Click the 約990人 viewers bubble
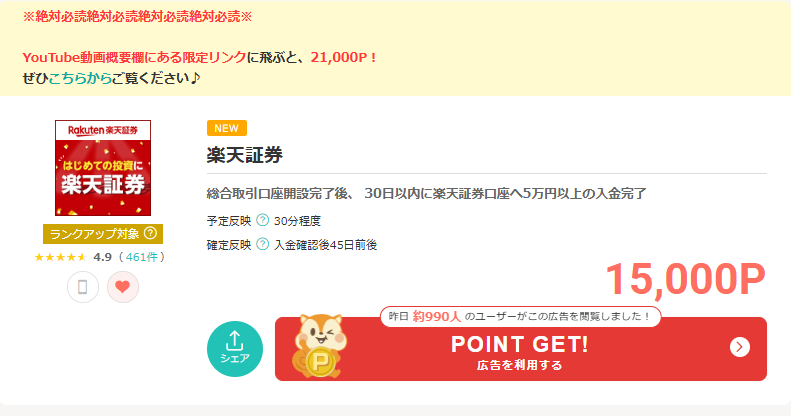 coord(521,317)
